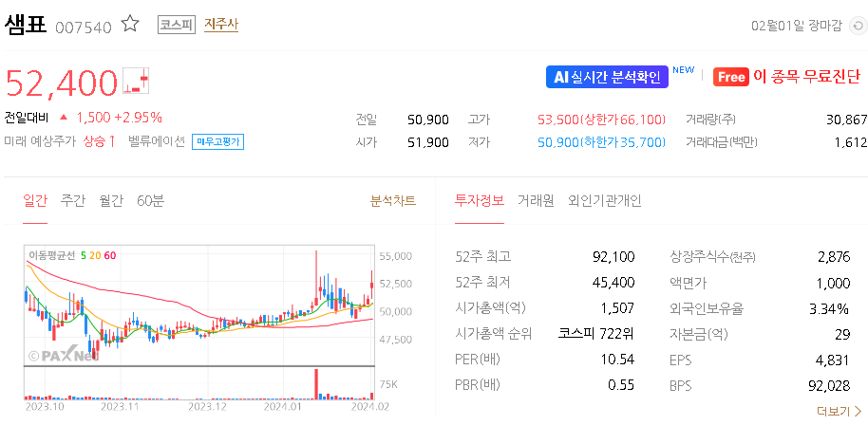Viewport: 868px width, 425px height.
Task: Click the EPS value 4,831
Action: 833,360
